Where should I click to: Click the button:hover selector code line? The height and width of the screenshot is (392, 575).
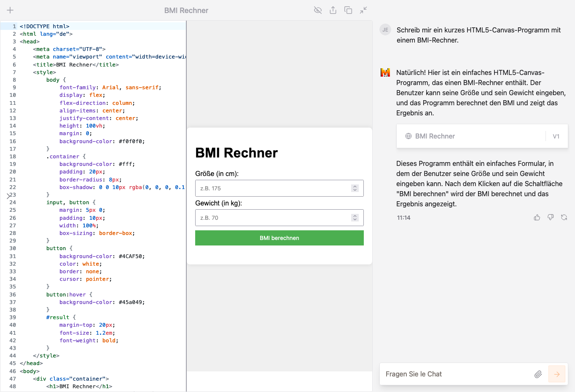tap(69, 294)
